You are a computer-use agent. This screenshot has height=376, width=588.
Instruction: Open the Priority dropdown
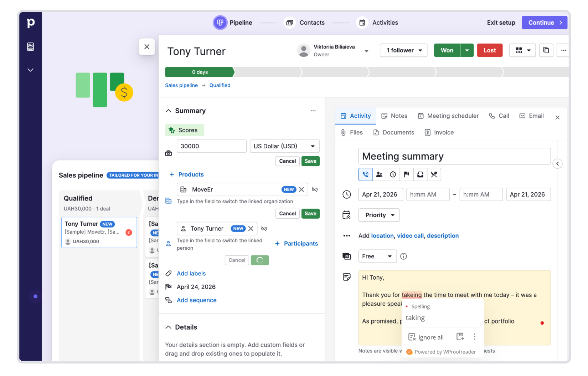pos(379,215)
